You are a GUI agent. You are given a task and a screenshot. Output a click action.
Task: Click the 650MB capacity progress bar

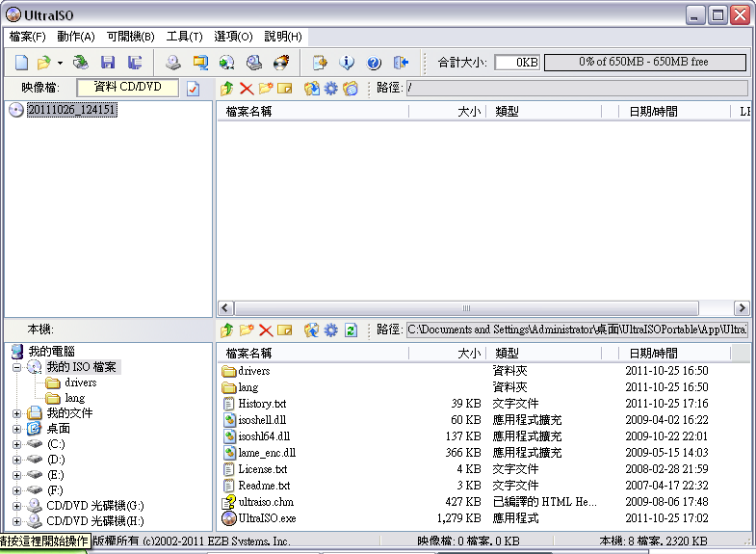645,63
